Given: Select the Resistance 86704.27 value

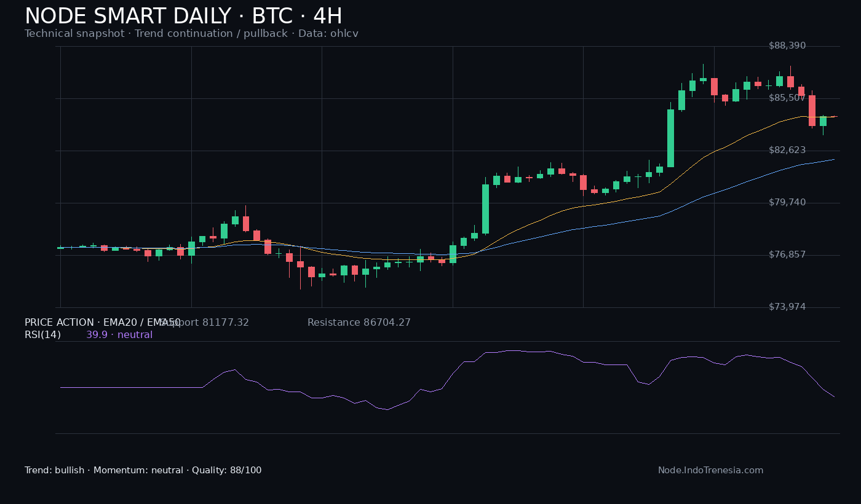Looking at the screenshot, I should coord(359,323).
